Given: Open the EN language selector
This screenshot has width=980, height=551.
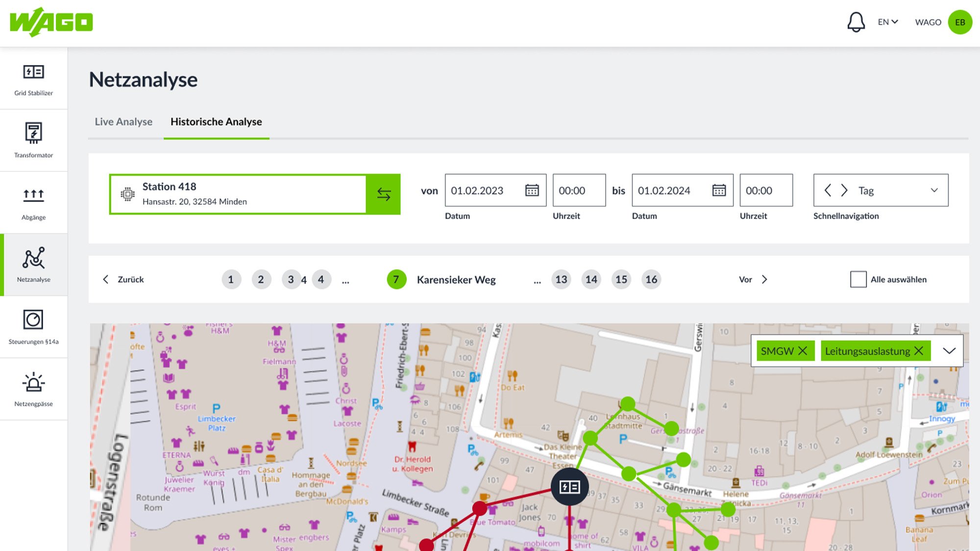Looking at the screenshot, I should click(887, 22).
